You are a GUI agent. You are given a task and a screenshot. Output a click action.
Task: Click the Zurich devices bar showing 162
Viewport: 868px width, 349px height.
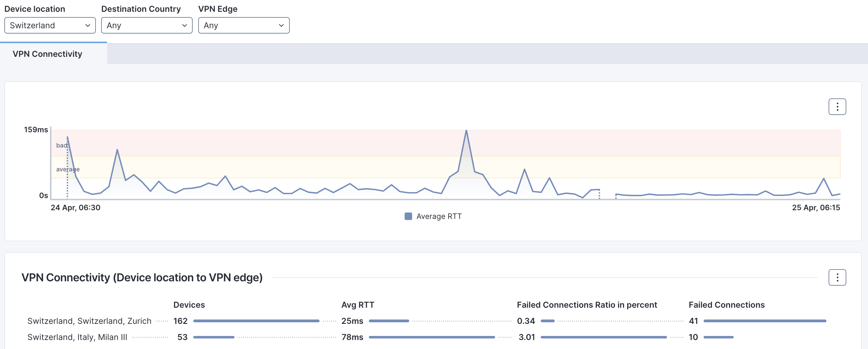pyautogui.click(x=256, y=321)
